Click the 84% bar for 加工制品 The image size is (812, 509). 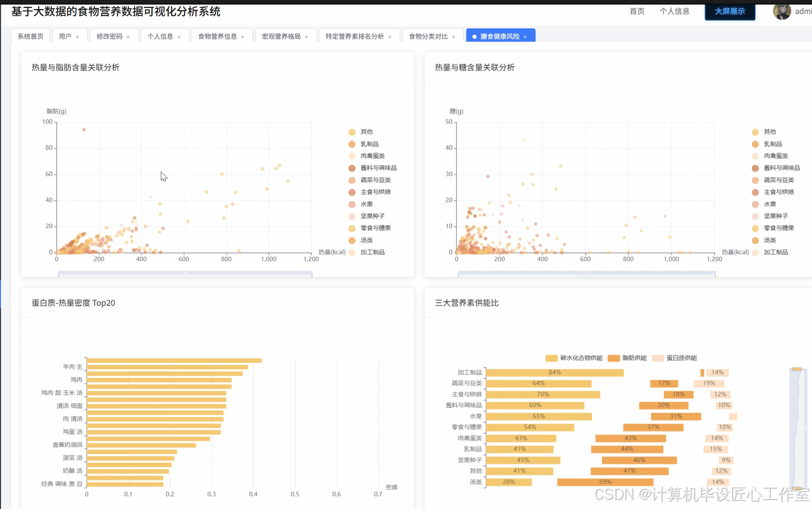(555, 373)
